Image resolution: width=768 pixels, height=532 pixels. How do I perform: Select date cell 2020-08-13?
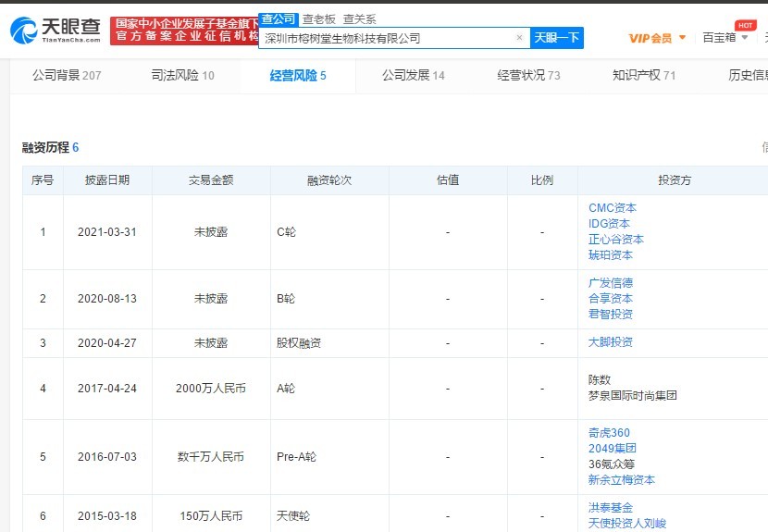pos(107,299)
